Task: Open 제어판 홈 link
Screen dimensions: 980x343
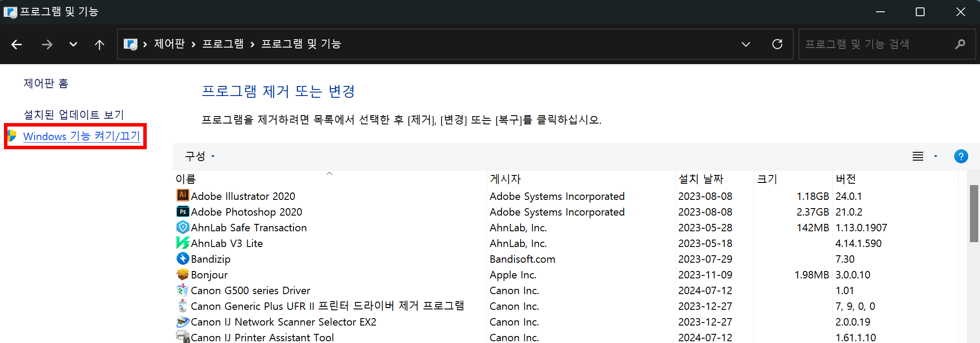Action: pos(46,83)
